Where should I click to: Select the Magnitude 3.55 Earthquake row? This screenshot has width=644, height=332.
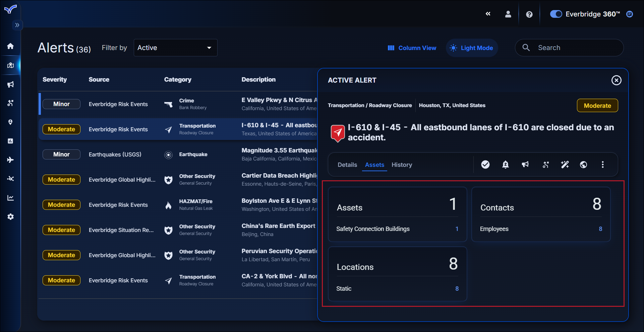(x=178, y=154)
